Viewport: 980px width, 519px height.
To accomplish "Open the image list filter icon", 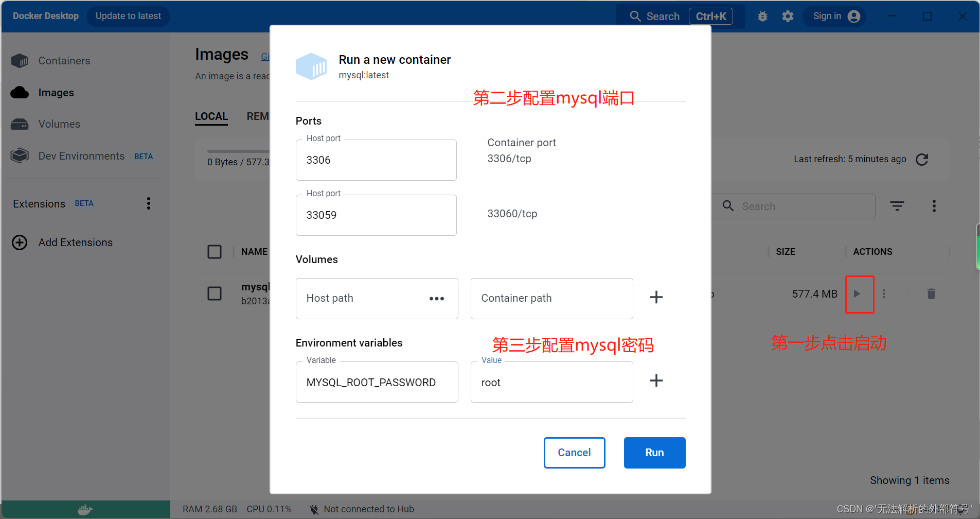I will pyautogui.click(x=897, y=206).
